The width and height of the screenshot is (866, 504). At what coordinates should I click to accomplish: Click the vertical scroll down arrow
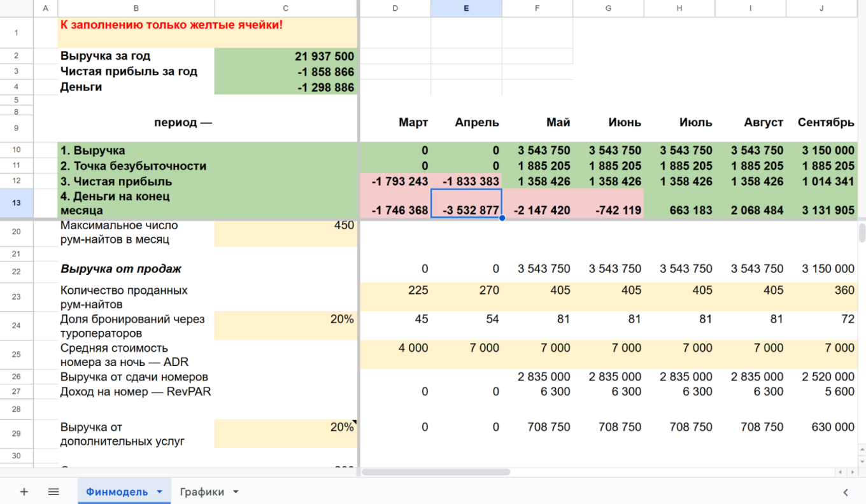(x=862, y=461)
